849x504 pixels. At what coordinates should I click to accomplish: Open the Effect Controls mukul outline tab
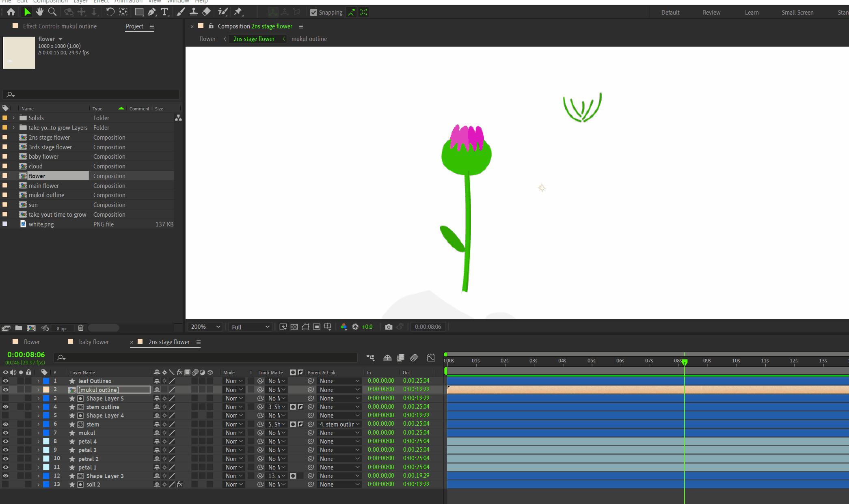(x=60, y=26)
